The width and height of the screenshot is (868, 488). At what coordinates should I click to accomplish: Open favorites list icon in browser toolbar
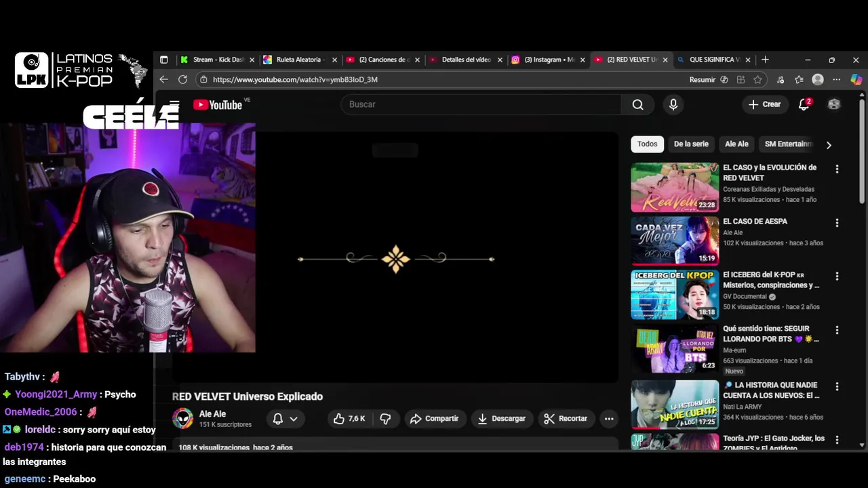click(x=799, y=79)
